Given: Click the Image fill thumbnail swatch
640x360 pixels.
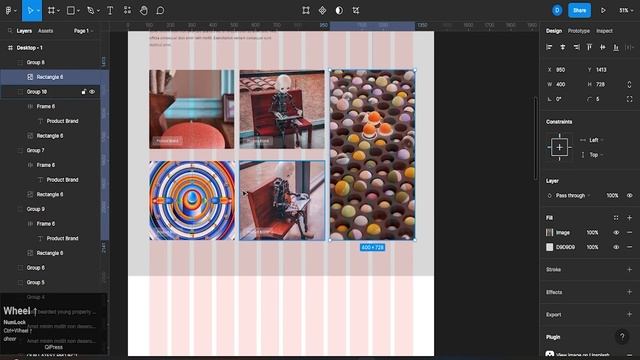Looking at the screenshot, I should click(x=550, y=233).
